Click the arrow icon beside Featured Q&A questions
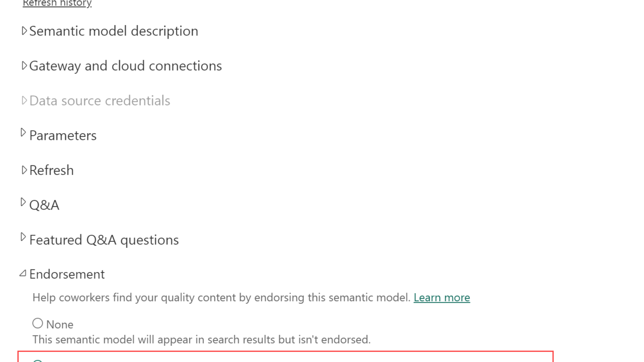The width and height of the screenshot is (644, 362). pyautogui.click(x=23, y=237)
